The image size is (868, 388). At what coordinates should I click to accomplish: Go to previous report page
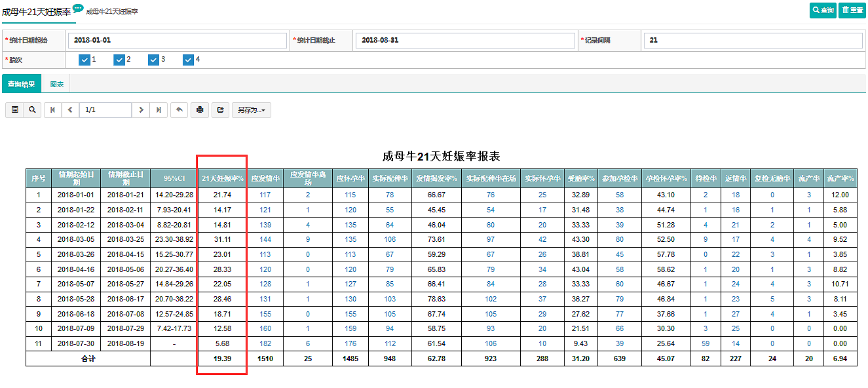71,110
